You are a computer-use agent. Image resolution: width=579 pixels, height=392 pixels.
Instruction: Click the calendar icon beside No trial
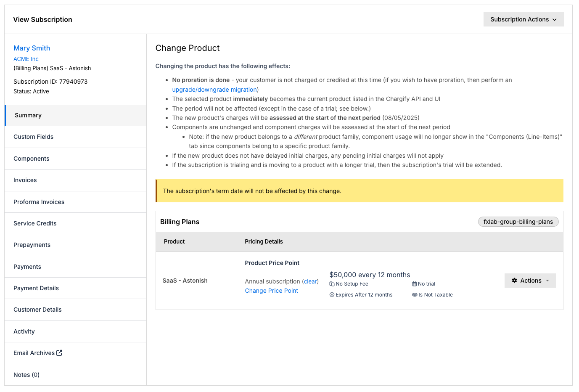414,284
